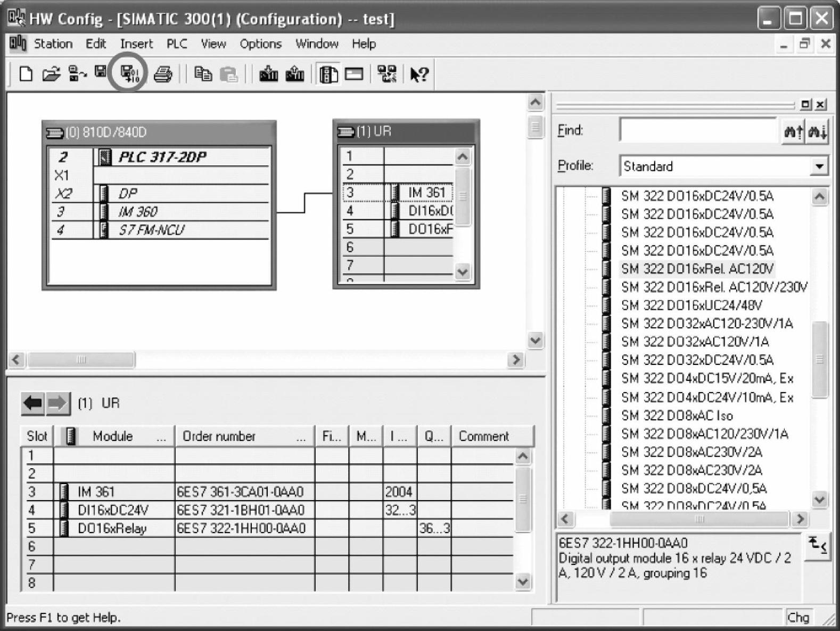This screenshot has height=631, width=840.
Task: Click the New station toolbar icon
Action: coord(26,73)
